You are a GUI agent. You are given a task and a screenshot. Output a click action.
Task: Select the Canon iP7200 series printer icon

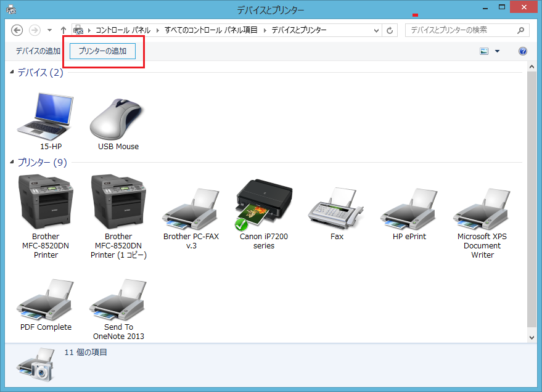tap(264, 205)
